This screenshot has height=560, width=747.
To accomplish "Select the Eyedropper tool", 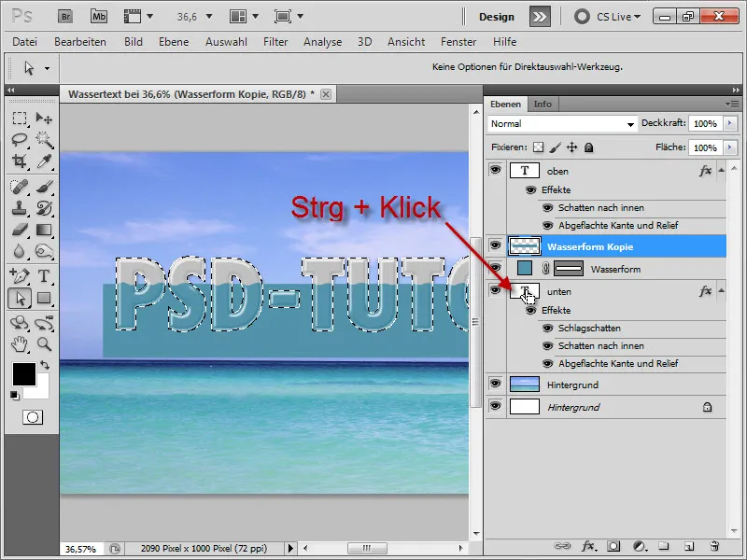I will pyautogui.click(x=44, y=161).
